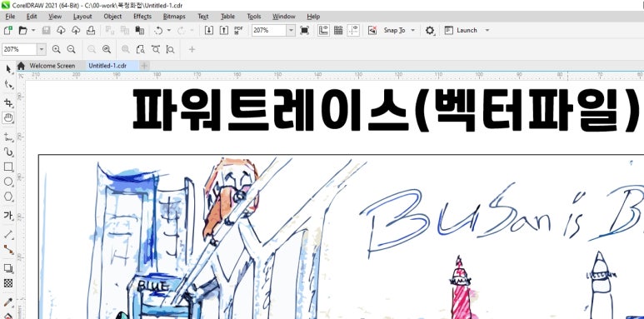Click the Paste clipboard icon
Screen dimensions: 644x319
(x=140, y=30)
